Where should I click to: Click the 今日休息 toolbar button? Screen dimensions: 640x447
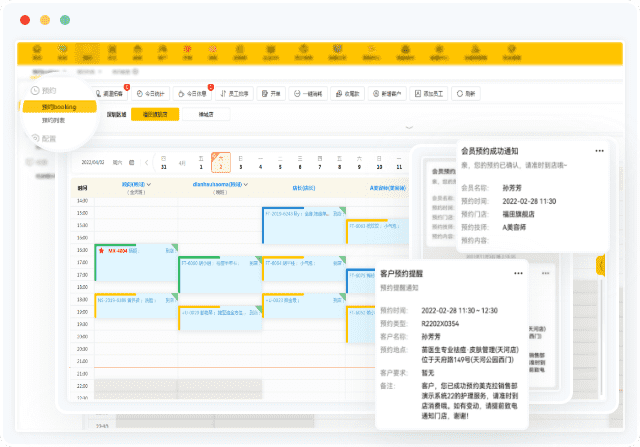[192, 93]
